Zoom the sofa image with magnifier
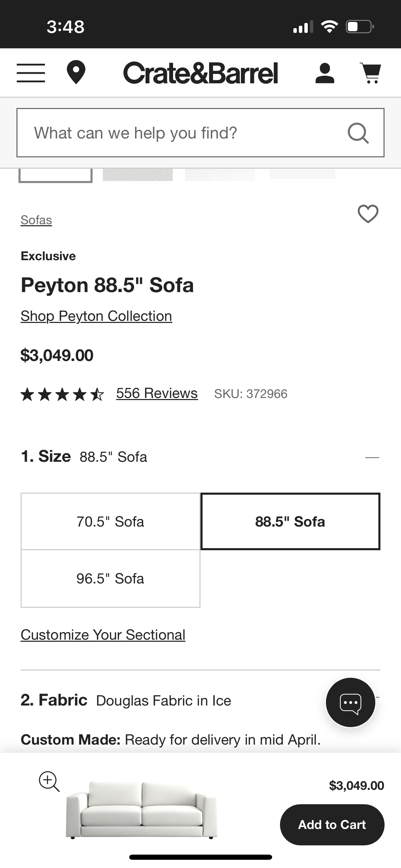Screen dimensions: 401x868 [x=49, y=782]
